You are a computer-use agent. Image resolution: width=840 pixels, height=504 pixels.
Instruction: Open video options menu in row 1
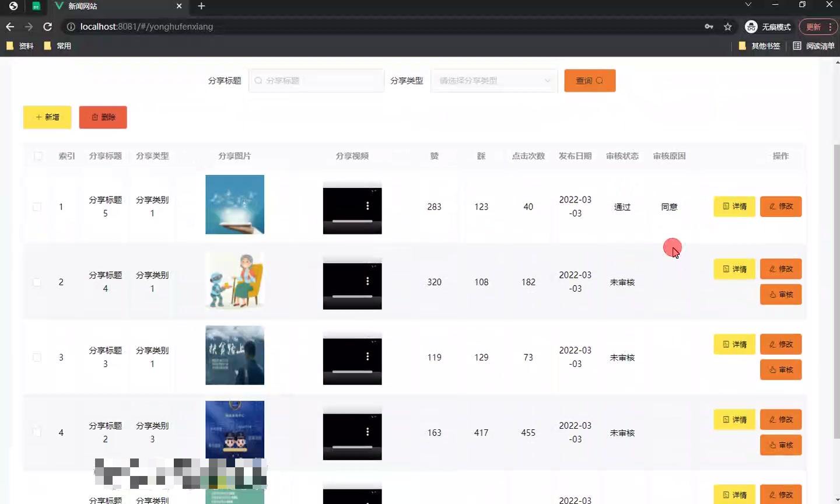click(367, 206)
